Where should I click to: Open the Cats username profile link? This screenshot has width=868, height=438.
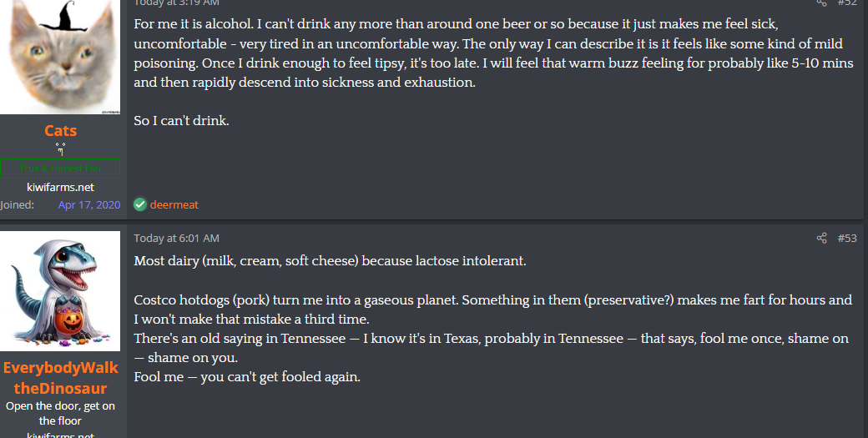coord(60,130)
